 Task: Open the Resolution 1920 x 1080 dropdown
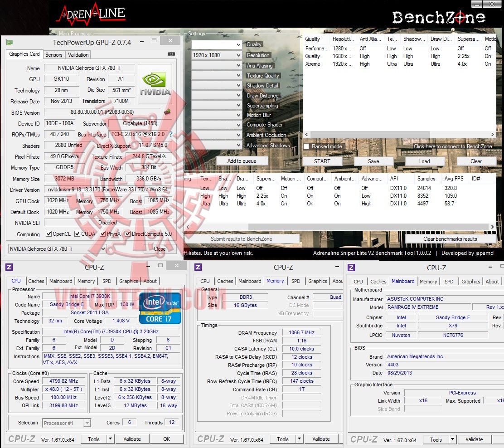coord(216,55)
